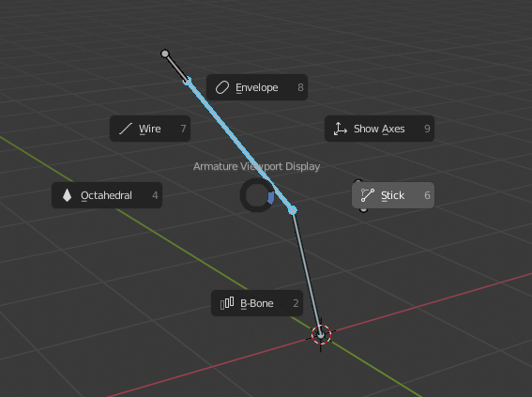Select the Stick display option
Viewport: 532px width, 397px height.
[393, 195]
